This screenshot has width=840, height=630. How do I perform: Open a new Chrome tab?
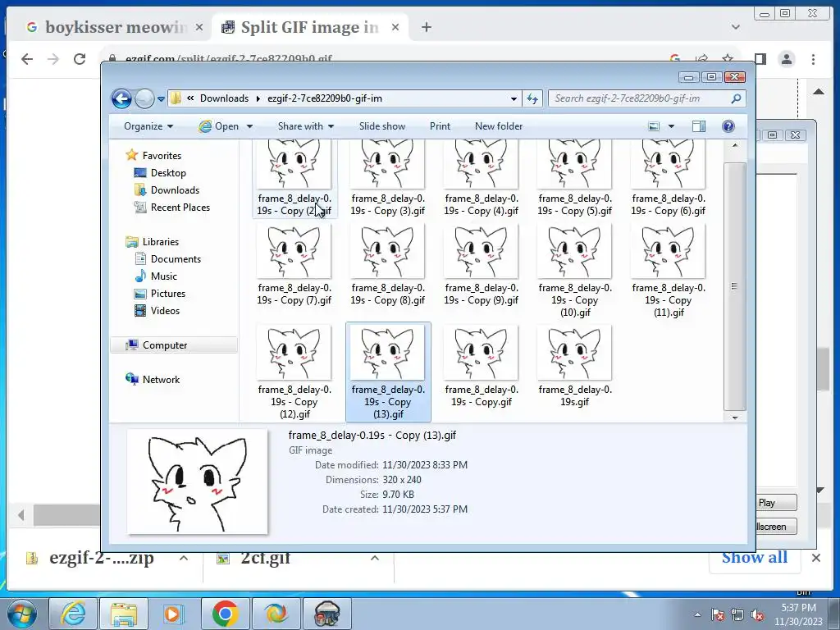427,27
